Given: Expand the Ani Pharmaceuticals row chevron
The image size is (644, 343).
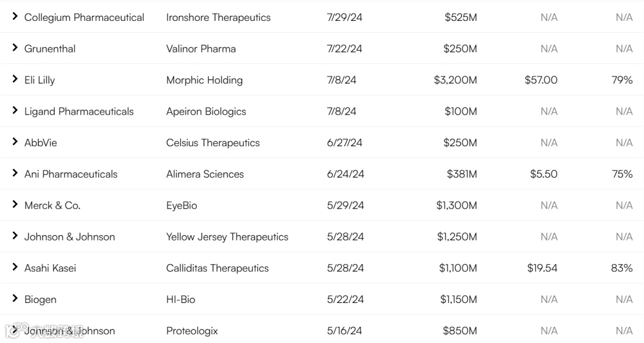Looking at the screenshot, I should click(15, 172).
